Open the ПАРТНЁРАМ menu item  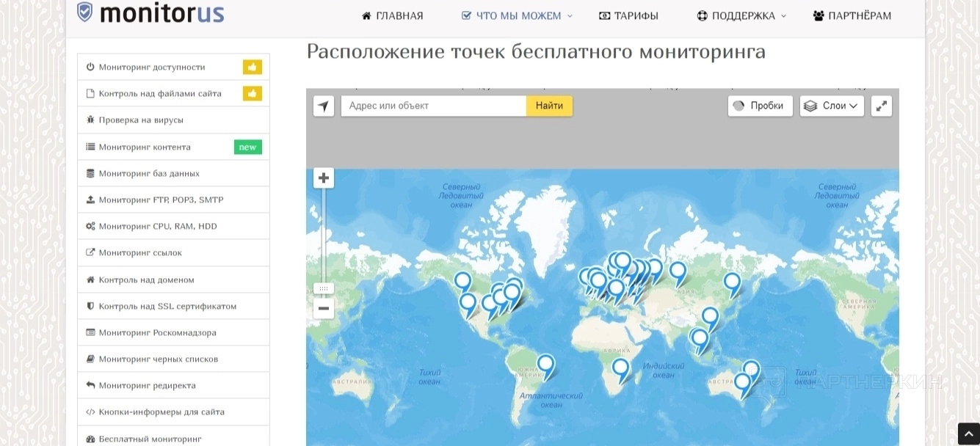click(x=852, y=15)
